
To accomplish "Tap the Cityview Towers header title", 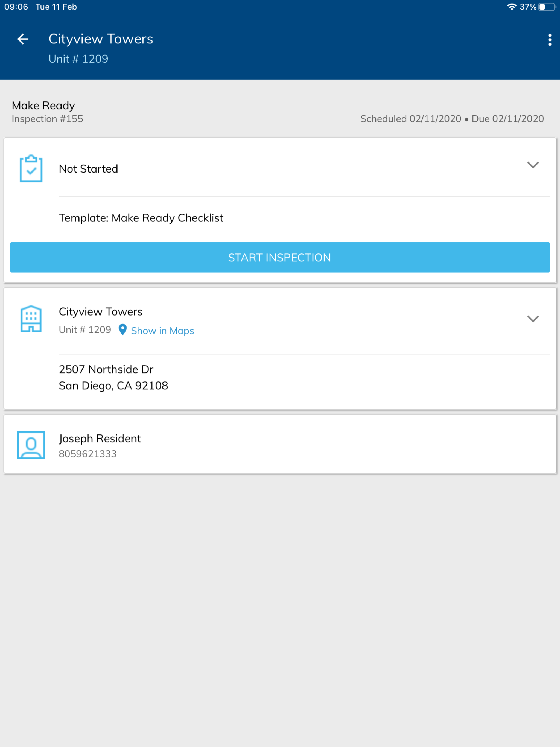I will pyautogui.click(x=101, y=39).
